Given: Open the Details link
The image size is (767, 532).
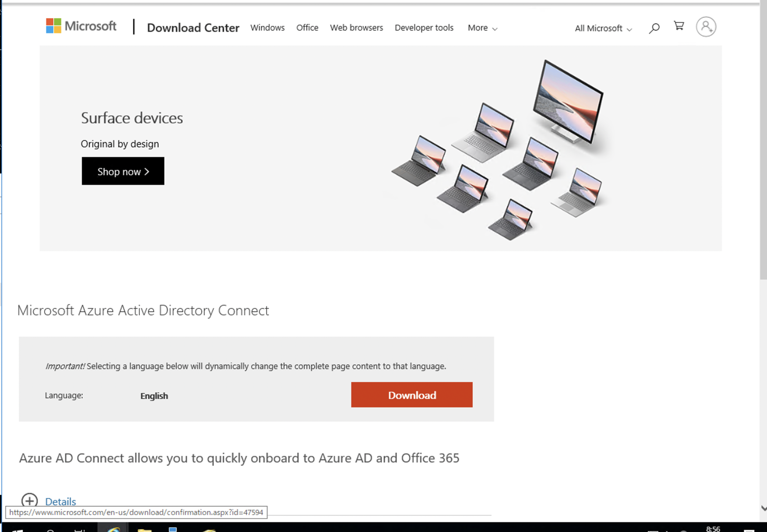Looking at the screenshot, I should [61, 502].
